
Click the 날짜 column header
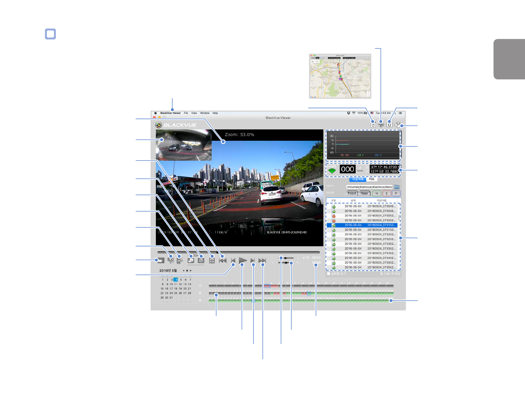(353, 201)
